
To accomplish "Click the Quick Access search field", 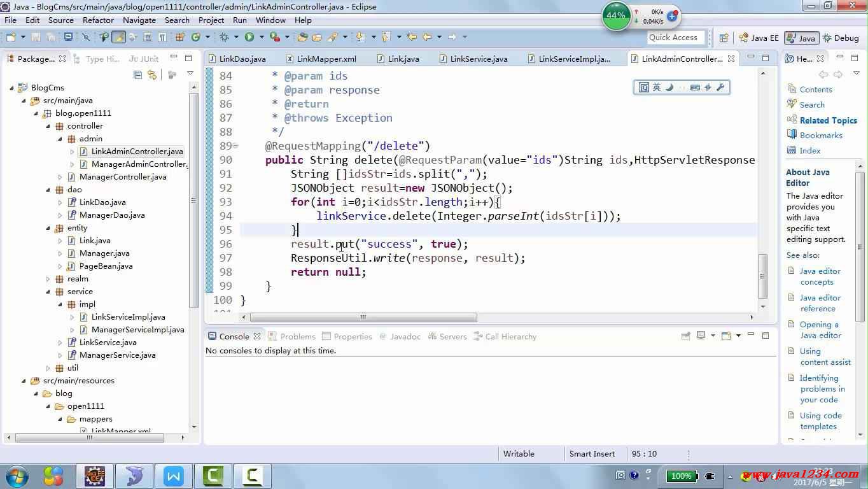I will point(676,38).
